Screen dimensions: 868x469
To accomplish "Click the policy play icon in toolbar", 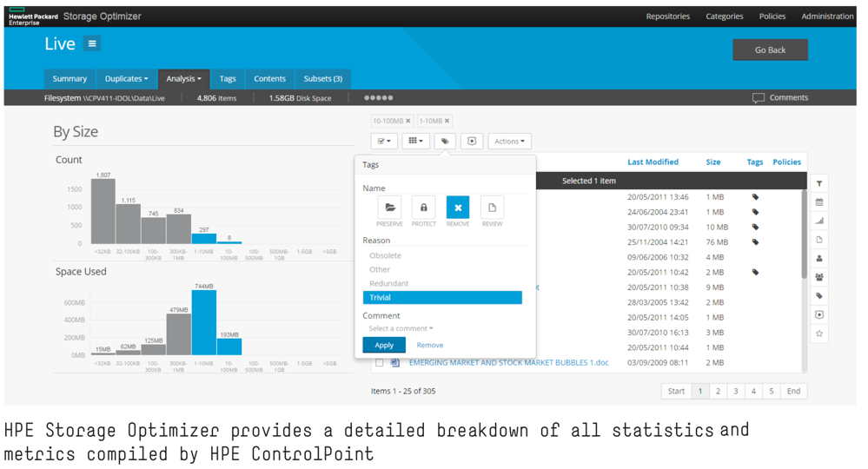I will point(472,141).
